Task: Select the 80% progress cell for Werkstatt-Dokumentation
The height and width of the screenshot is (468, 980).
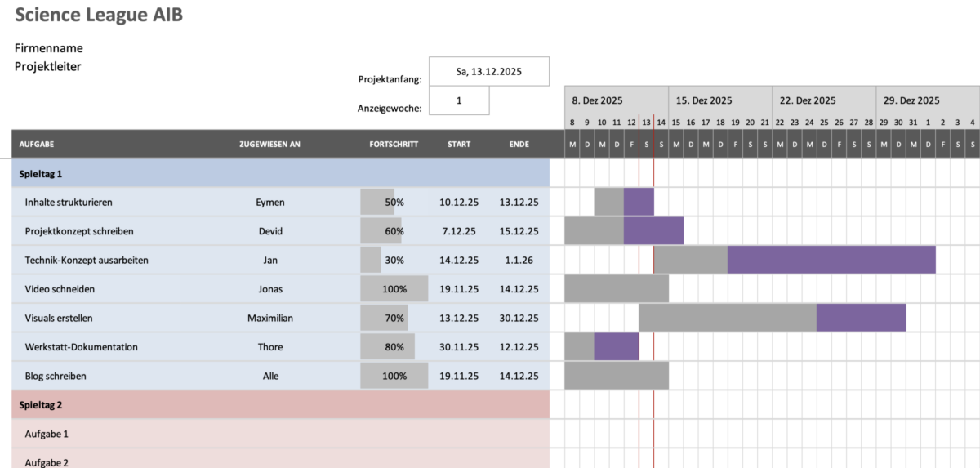Action: 394,347
